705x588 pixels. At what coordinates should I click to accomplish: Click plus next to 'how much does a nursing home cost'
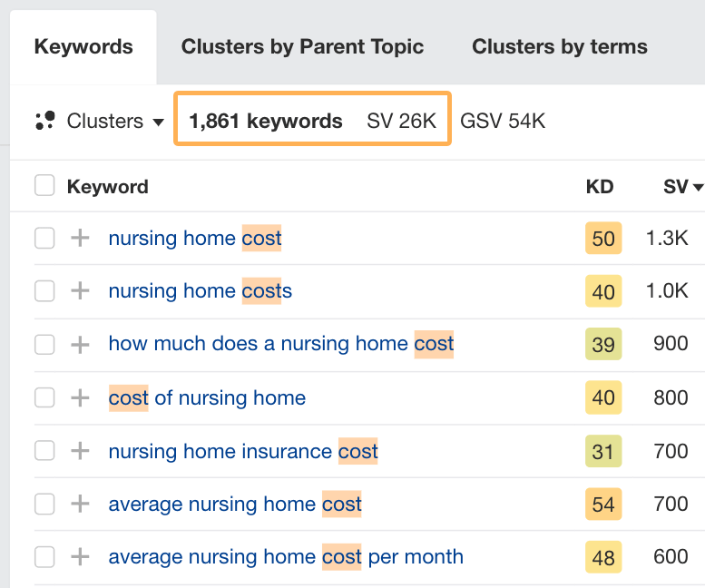point(81,345)
